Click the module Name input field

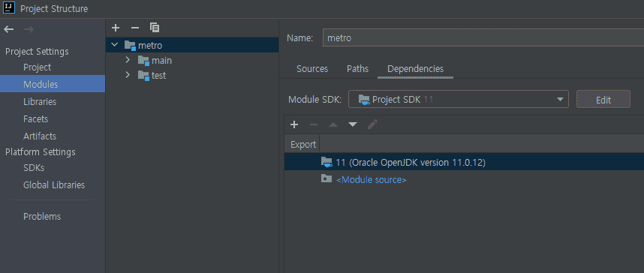[483, 37]
